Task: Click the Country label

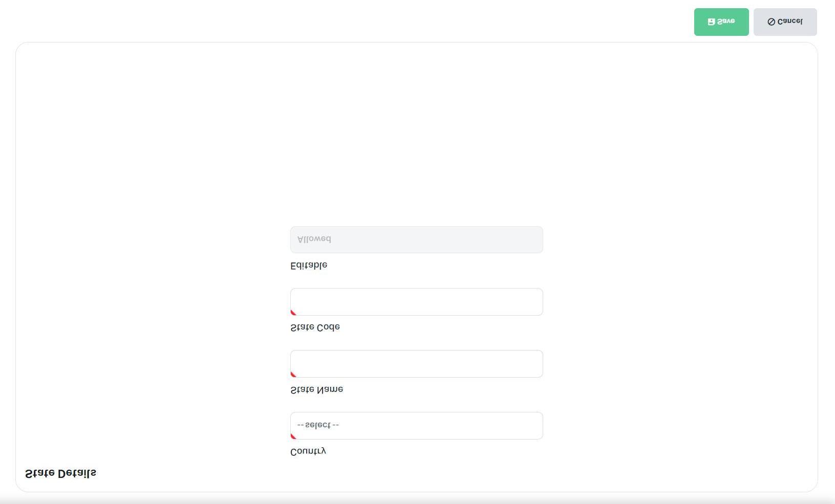Action: (x=308, y=451)
